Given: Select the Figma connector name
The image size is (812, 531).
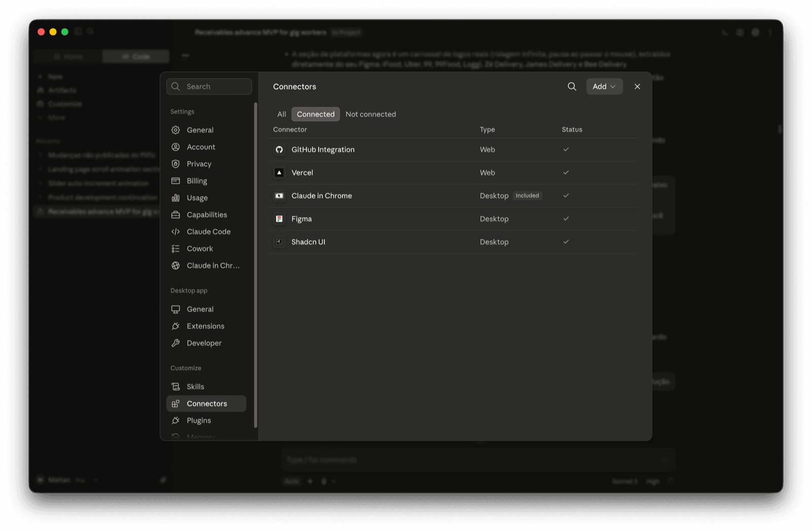Looking at the screenshot, I should point(301,219).
